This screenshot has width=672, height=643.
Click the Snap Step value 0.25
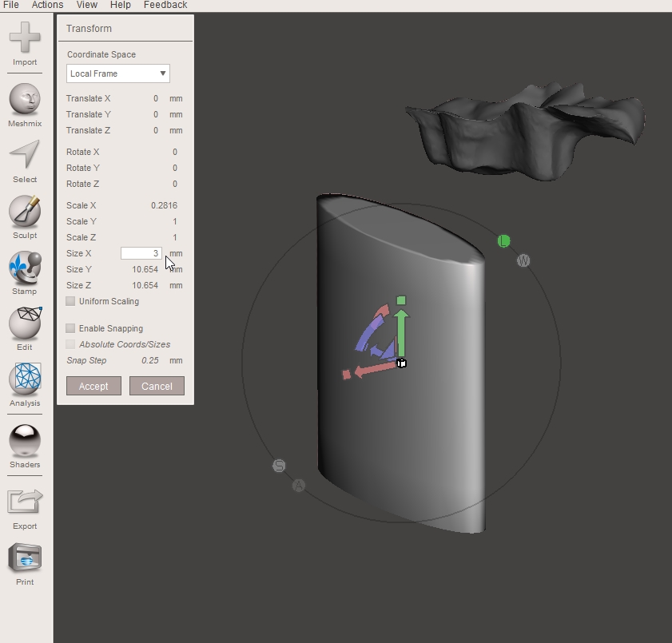(x=150, y=360)
